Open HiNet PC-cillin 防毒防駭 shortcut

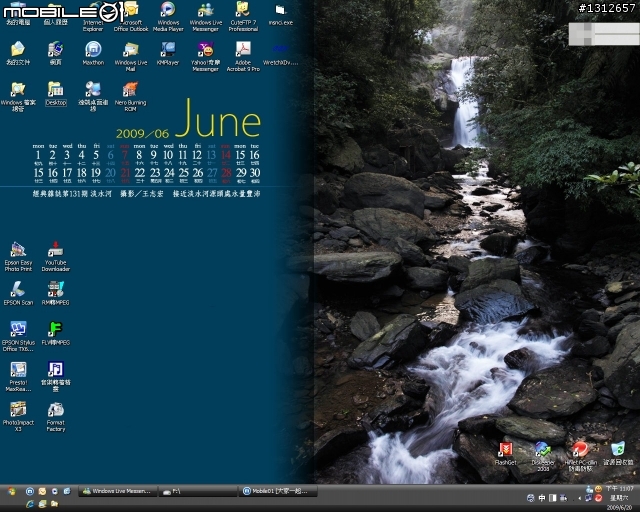[x=580, y=456]
